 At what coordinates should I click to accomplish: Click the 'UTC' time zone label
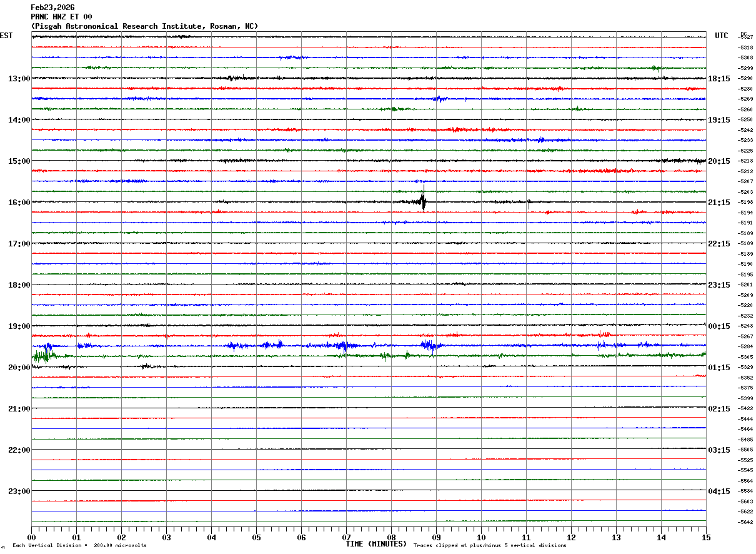click(722, 36)
